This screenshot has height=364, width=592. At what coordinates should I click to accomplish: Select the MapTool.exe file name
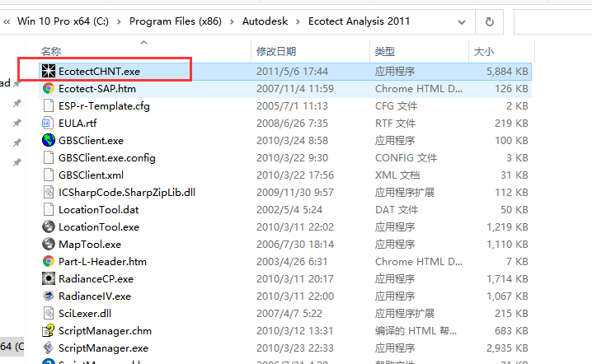tap(90, 245)
